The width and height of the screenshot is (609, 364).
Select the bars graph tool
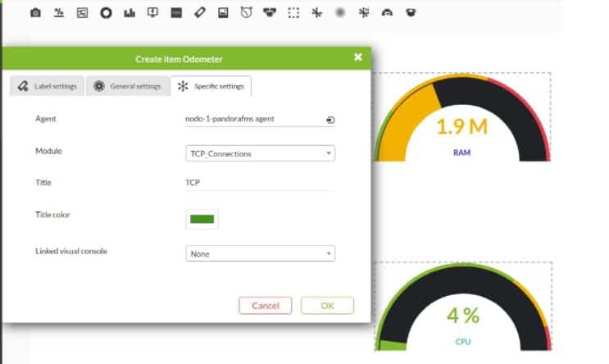[130, 13]
